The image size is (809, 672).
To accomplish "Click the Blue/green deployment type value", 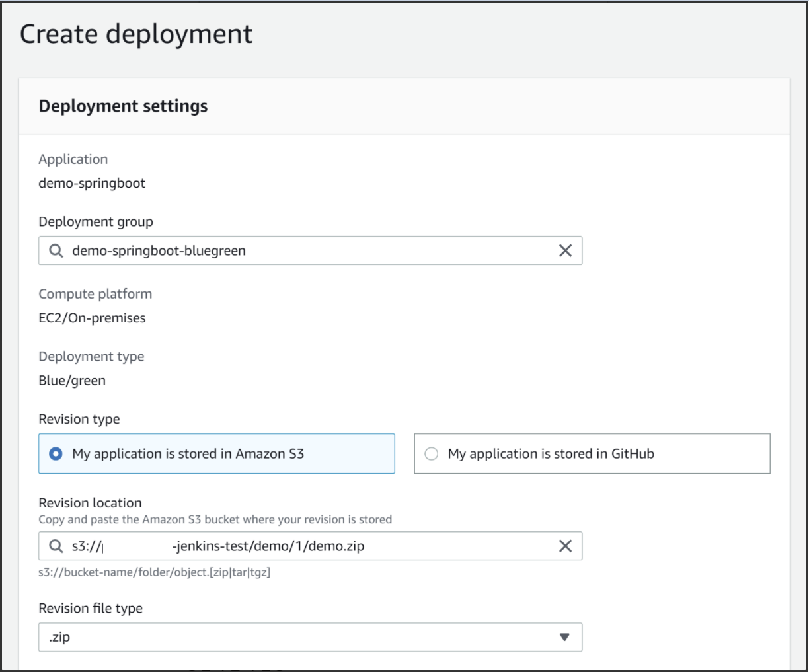I will click(72, 381).
